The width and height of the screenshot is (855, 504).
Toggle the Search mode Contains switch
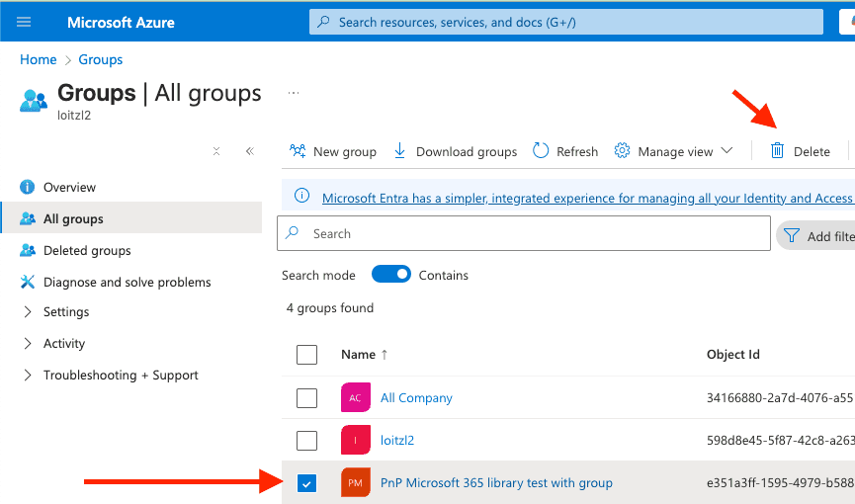click(391, 275)
